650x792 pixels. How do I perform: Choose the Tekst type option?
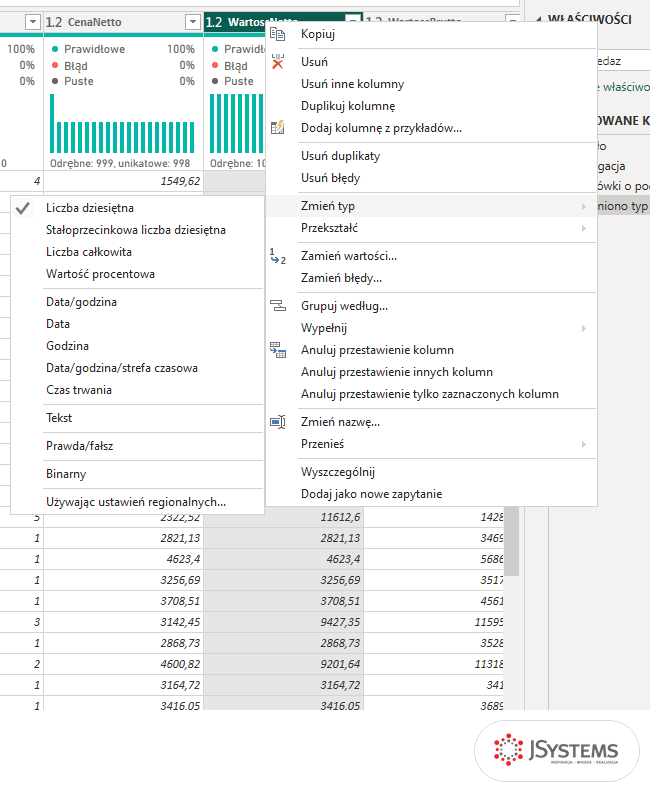(137, 418)
